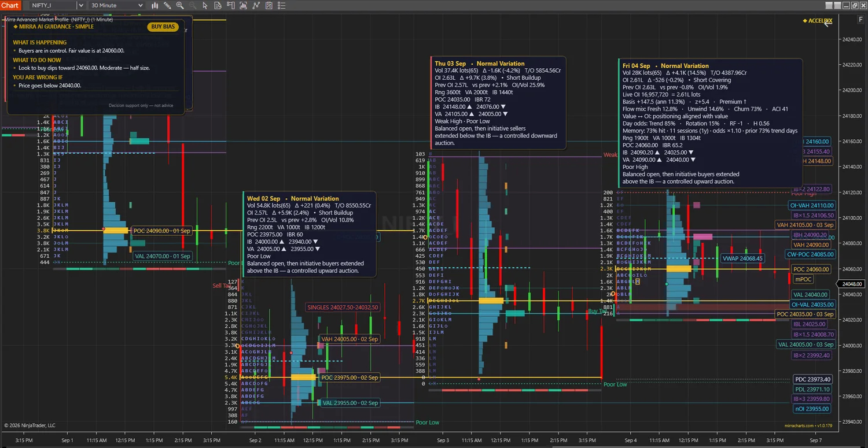Open the strategies checklist icon
This screenshot has height=448, width=868.
269,5
